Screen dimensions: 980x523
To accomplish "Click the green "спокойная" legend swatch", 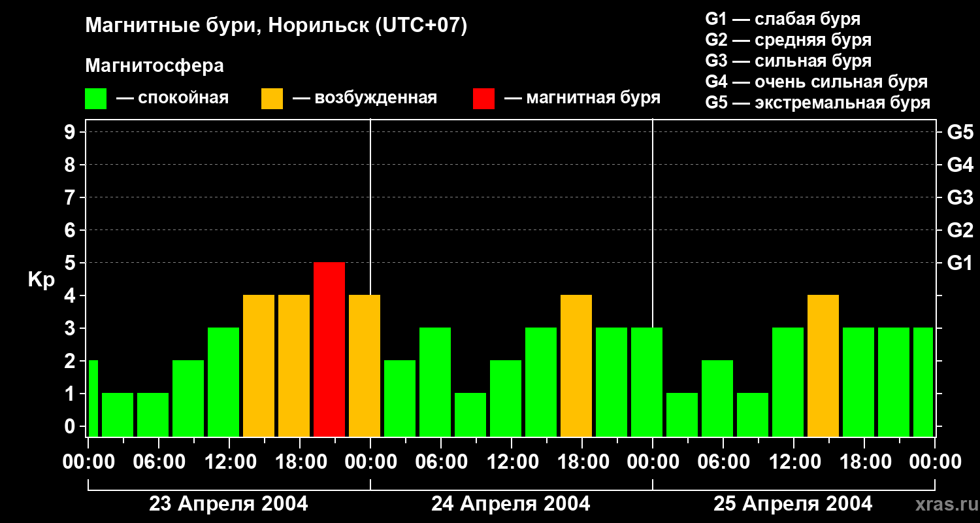I will pos(95,99).
